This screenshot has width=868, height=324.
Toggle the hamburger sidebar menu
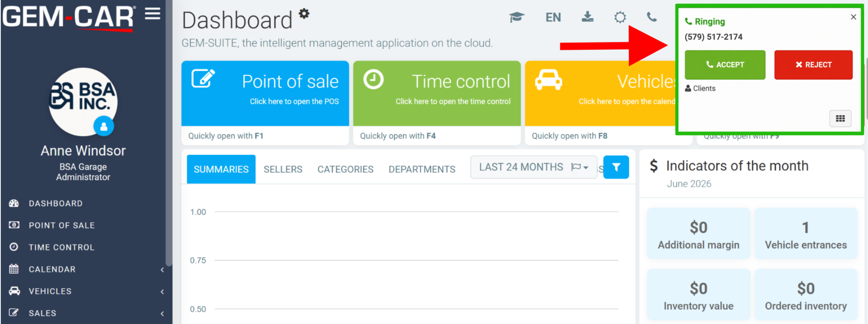153,14
